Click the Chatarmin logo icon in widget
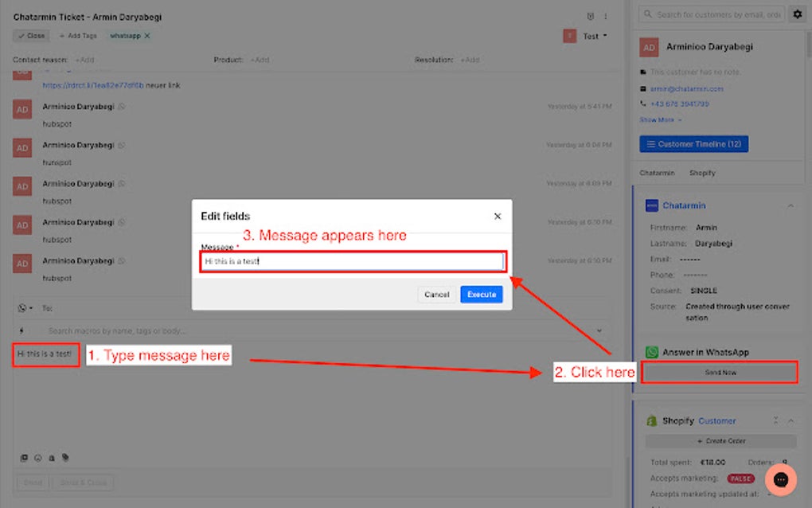812x508 pixels. (651, 205)
